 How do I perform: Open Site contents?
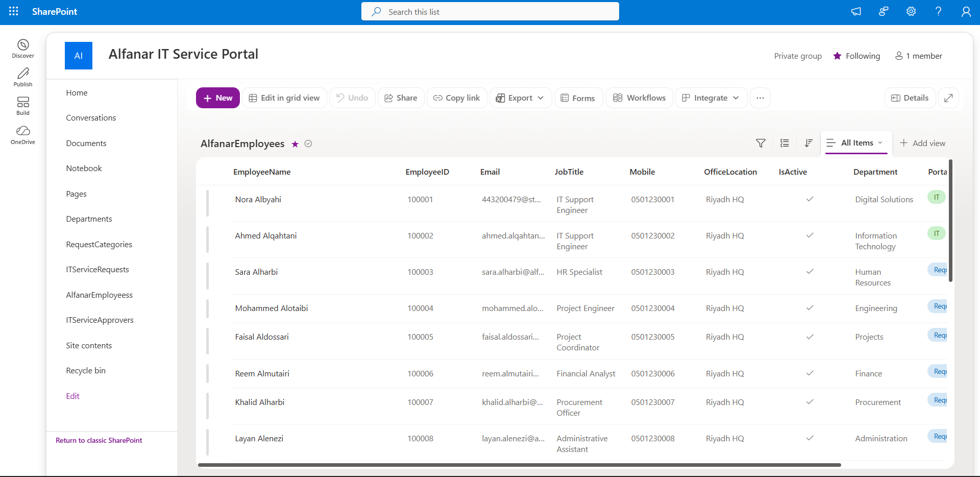click(89, 345)
